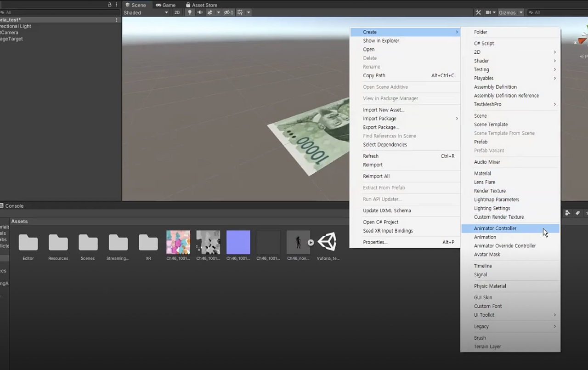Expand Shader submenu
The image size is (588, 370).
510,61
